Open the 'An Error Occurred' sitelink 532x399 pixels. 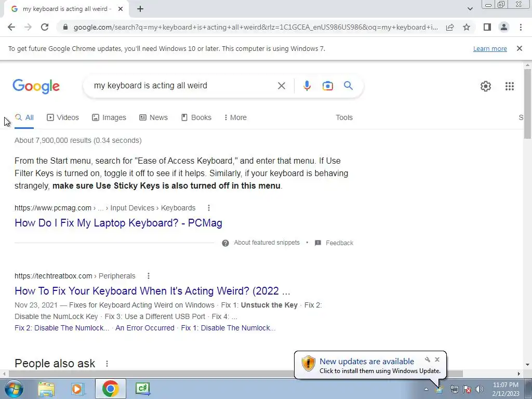tap(145, 328)
